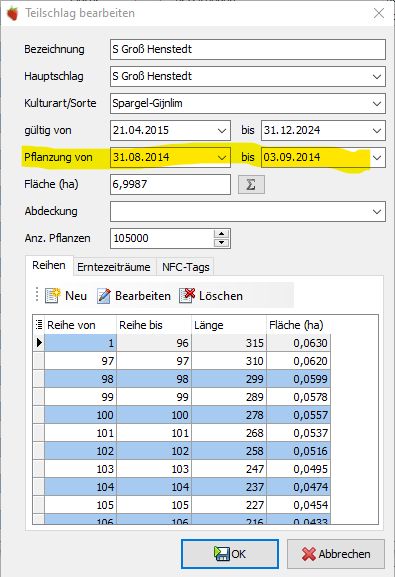This screenshot has width=395, height=577.
Task: Click the column chooser icon in grid header
Action: (39, 325)
